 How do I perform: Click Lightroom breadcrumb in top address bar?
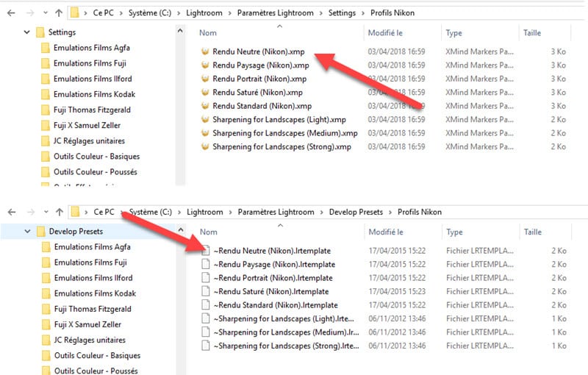(x=204, y=12)
